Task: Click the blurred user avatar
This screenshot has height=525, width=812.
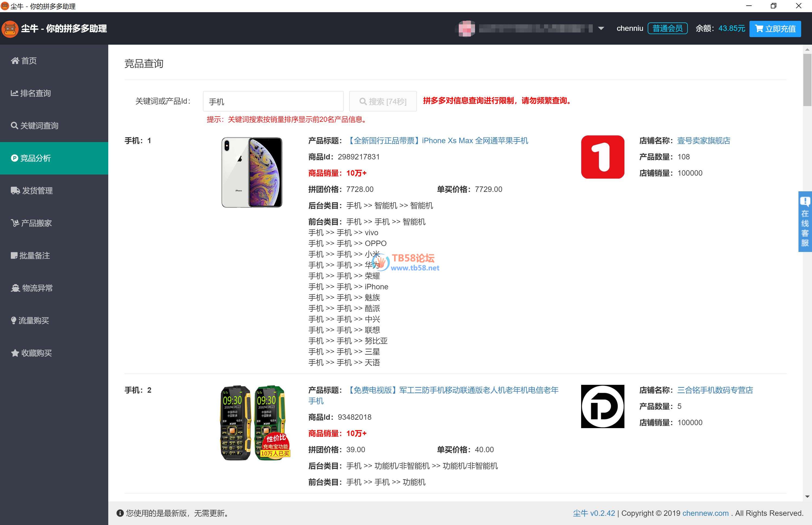Action: tap(467, 29)
